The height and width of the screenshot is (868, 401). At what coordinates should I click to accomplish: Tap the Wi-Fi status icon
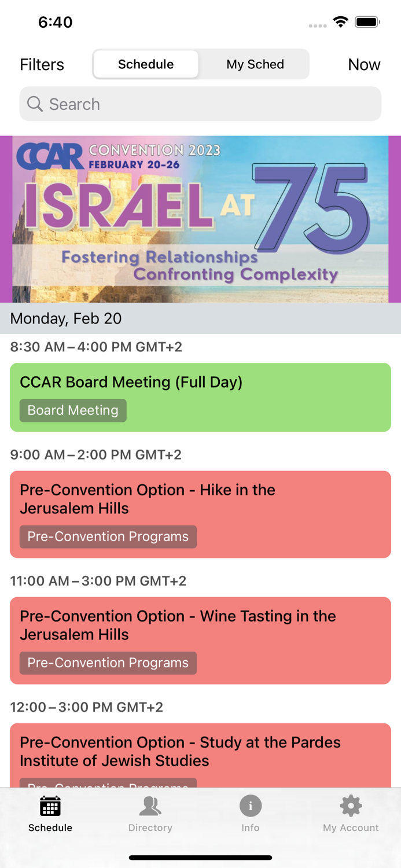340,21
